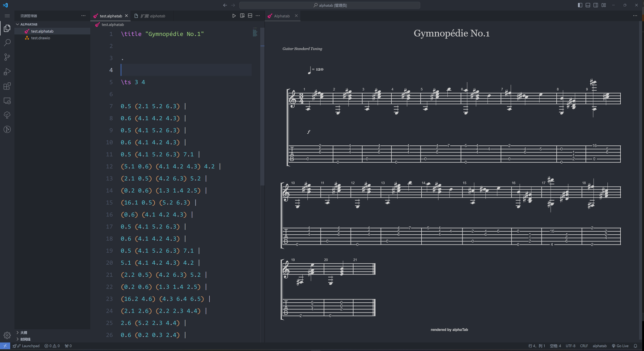
Task: Switch to the 扩展 alphatab tab
Action: [x=151, y=15]
